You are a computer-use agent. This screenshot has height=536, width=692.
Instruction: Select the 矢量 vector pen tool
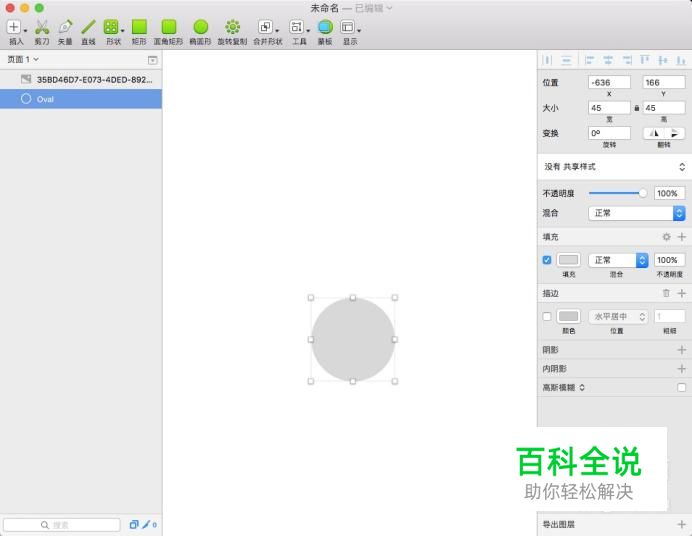(x=65, y=28)
